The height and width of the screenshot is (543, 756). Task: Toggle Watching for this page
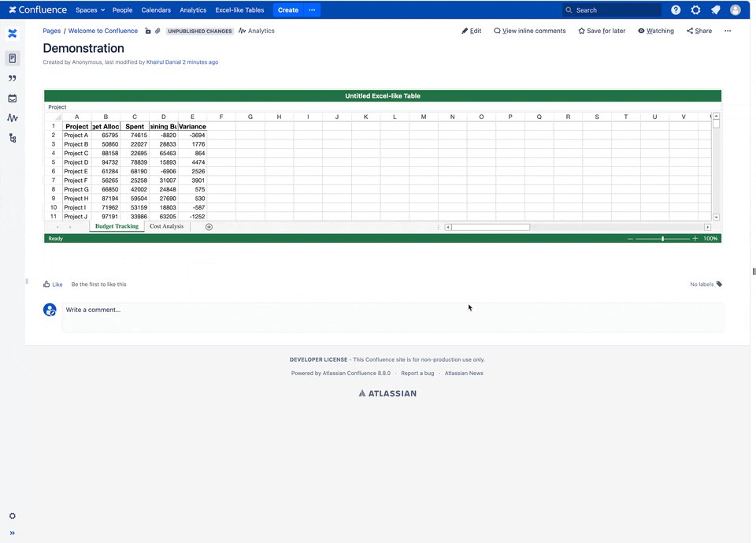point(656,31)
